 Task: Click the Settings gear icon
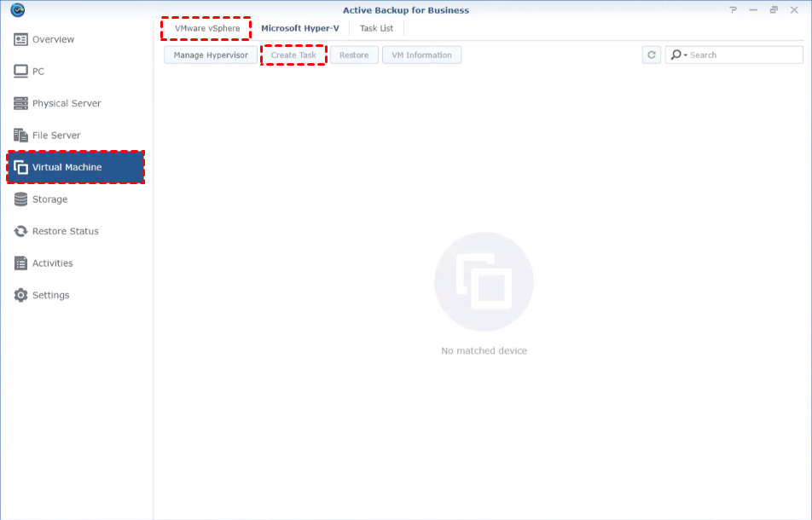coord(20,295)
